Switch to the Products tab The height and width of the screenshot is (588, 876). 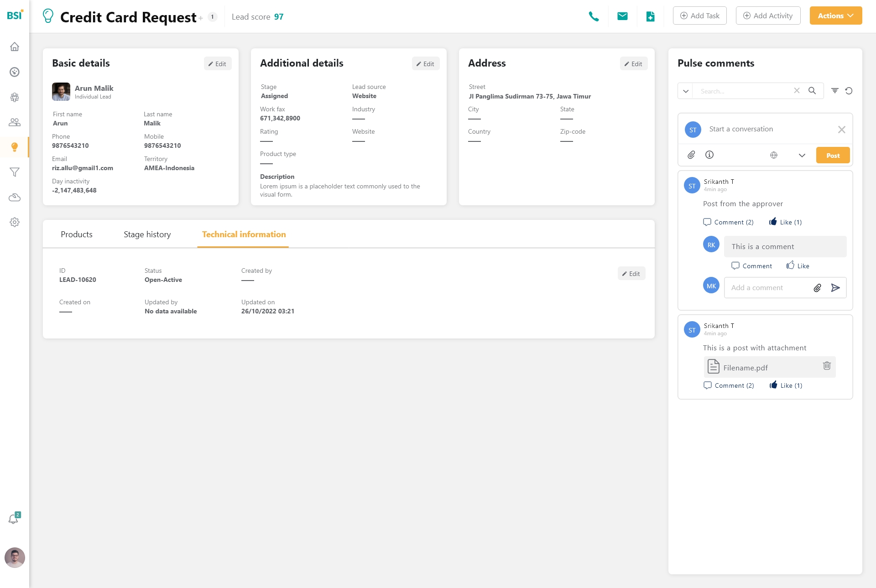(x=77, y=234)
